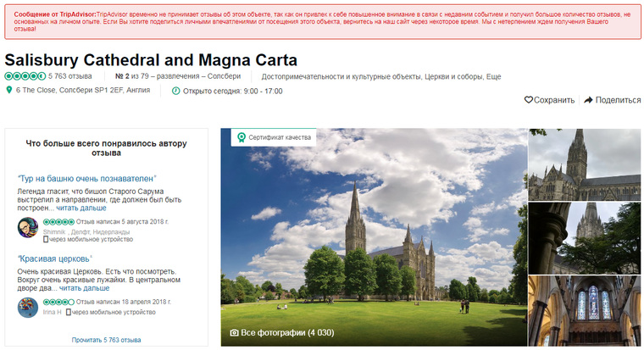This screenshot has width=644, height=350.
Task: Click the share arrow icon next to Поделиться
Action: [588, 100]
